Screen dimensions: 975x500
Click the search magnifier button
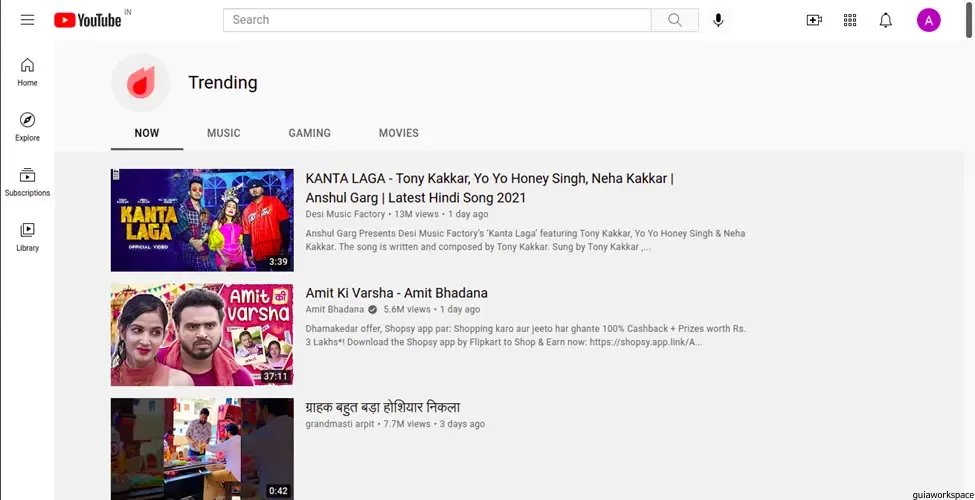tap(675, 20)
